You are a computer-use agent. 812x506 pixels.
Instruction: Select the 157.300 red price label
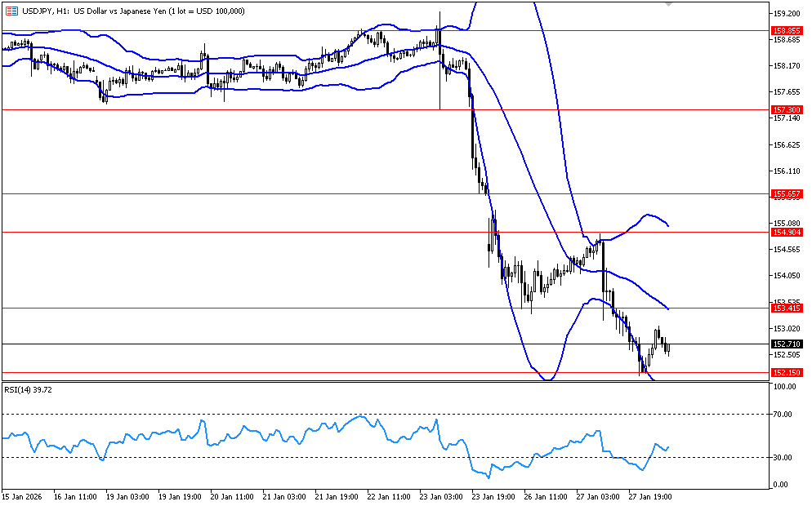point(785,109)
